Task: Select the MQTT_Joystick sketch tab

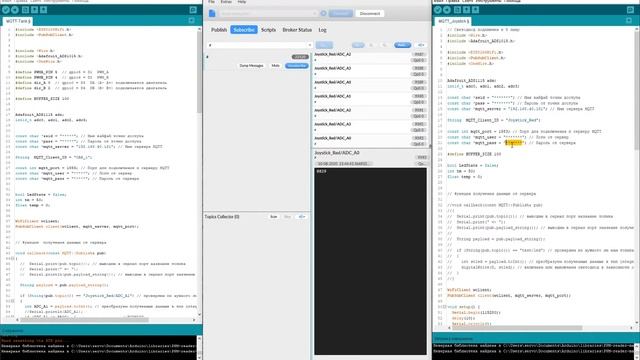Action: pos(452,21)
